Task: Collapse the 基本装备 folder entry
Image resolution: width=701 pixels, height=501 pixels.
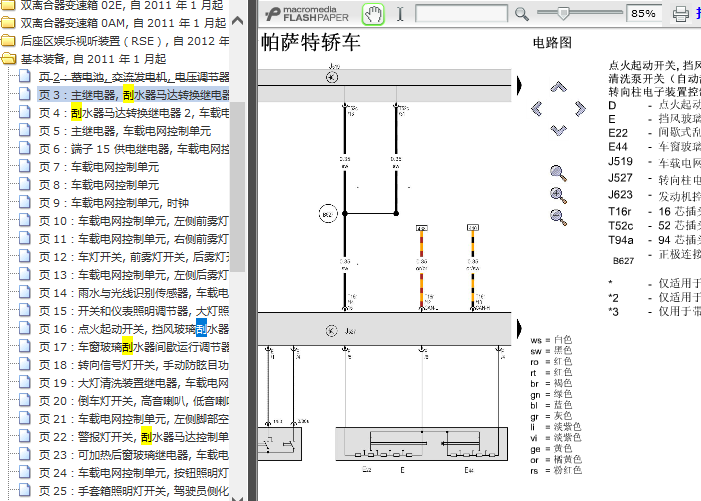Action: (93, 59)
